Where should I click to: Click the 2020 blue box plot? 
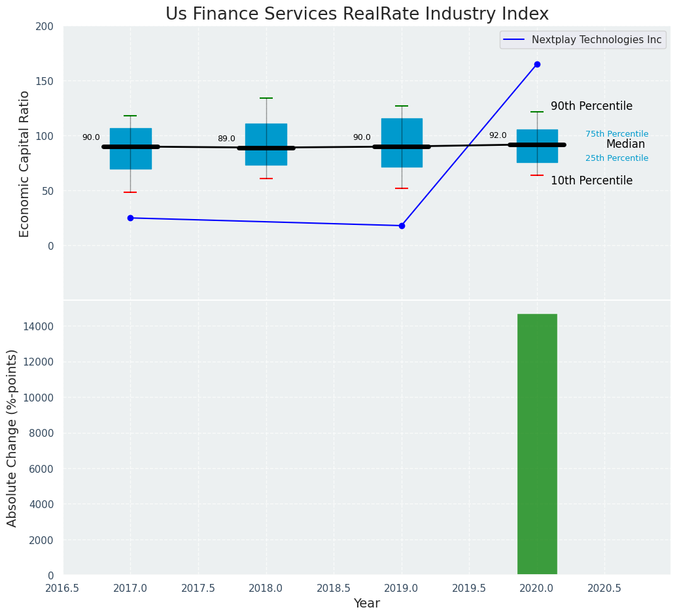click(537, 146)
